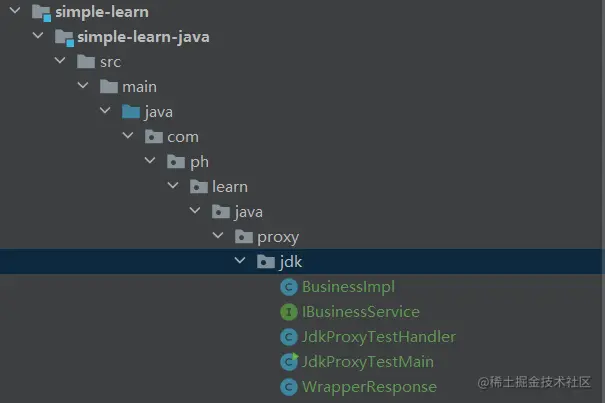Open the JdkProxyTestHandler file
Image resolution: width=605 pixels, height=403 pixels.
pyautogui.click(x=379, y=337)
